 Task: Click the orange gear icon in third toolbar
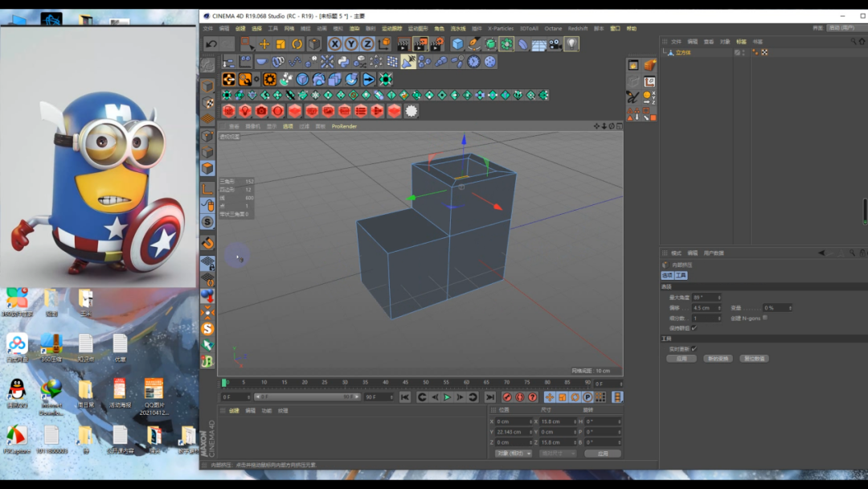(x=269, y=79)
